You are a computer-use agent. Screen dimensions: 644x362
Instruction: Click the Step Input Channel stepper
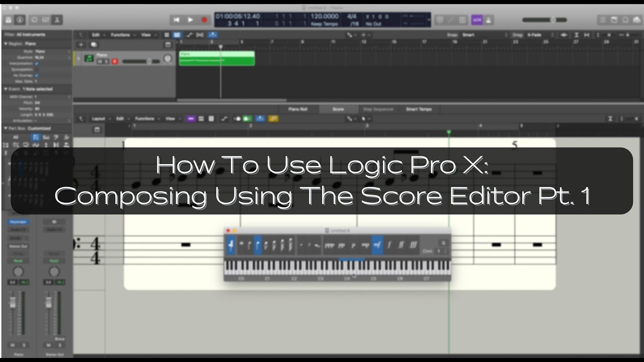(x=441, y=251)
